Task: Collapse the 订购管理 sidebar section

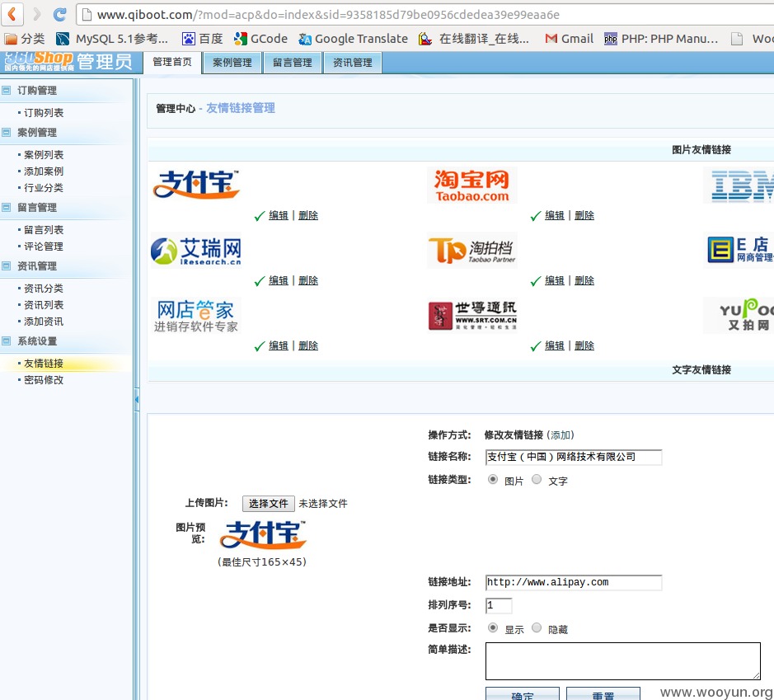Action: pyautogui.click(x=6, y=91)
